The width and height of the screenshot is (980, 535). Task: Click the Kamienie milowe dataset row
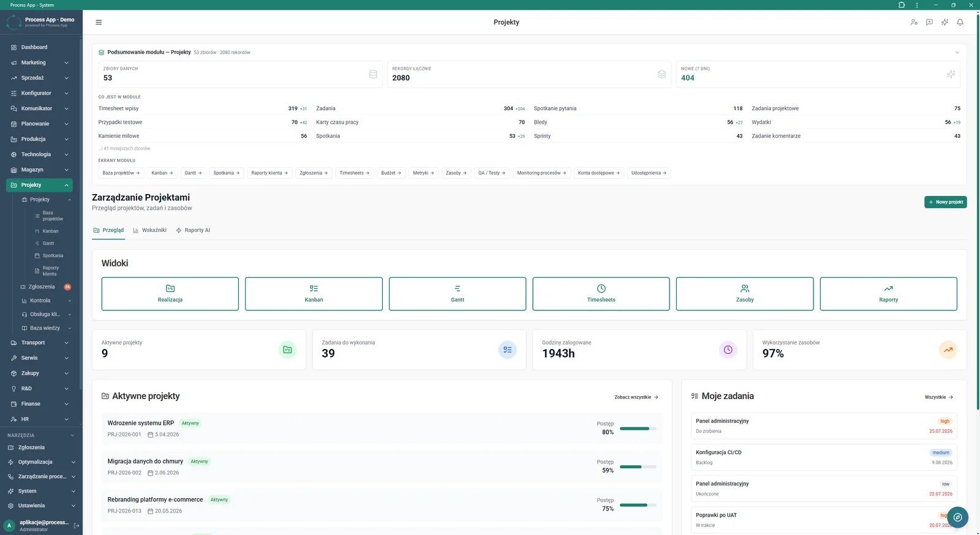point(203,136)
